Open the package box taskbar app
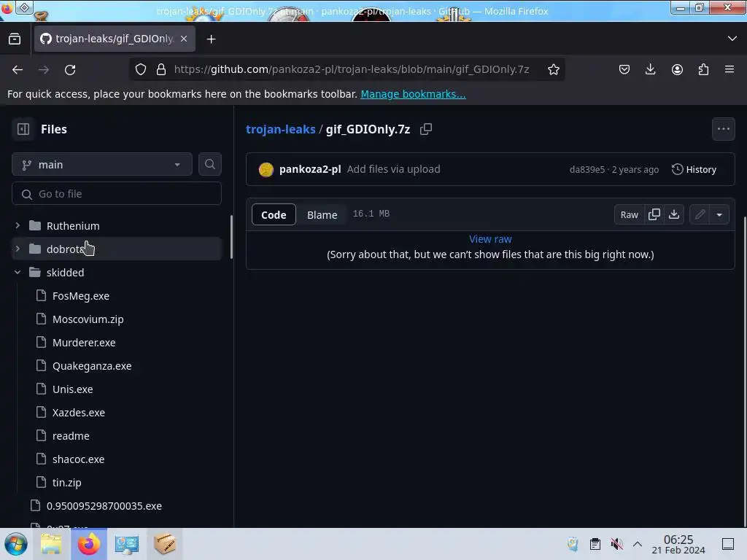The width and height of the screenshot is (747, 560). (x=164, y=544)
